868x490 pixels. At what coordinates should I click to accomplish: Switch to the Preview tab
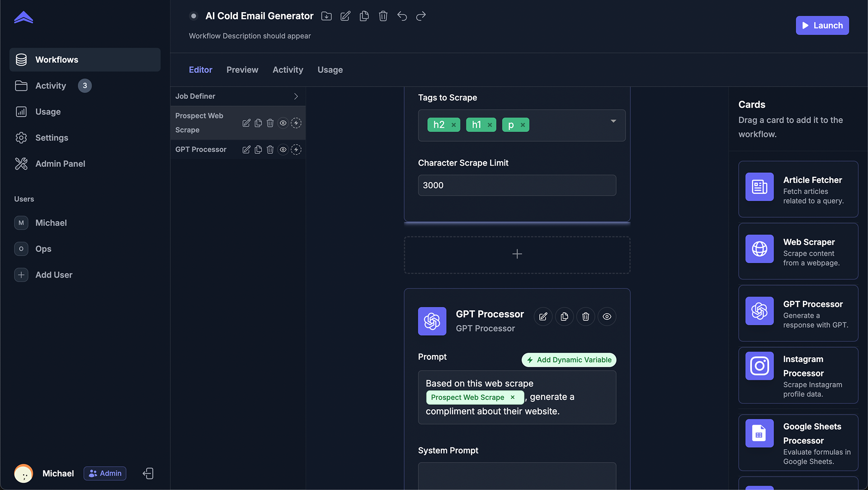pos(242,70)
